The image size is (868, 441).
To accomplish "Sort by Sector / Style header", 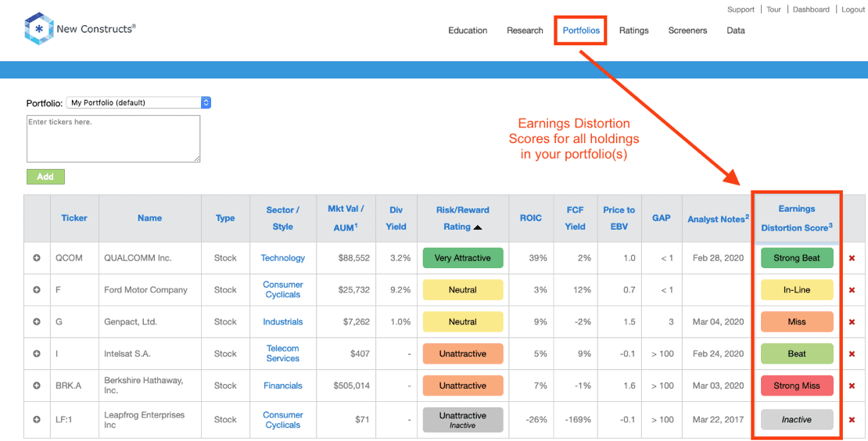I will [x=283, y=218].
